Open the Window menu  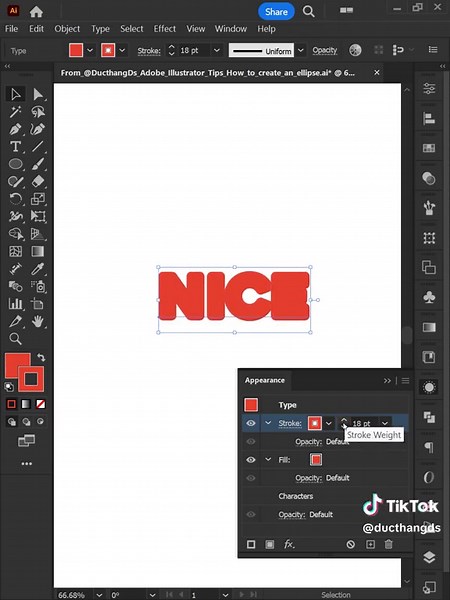tap(230, 29)
